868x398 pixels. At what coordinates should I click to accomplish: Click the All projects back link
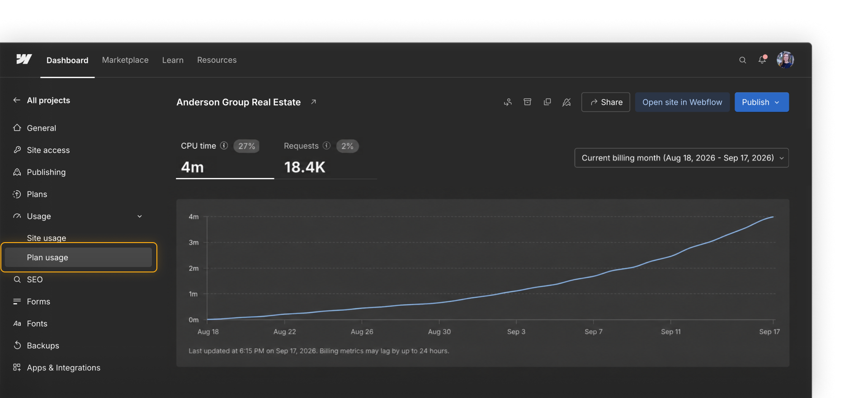click(48, 100)
